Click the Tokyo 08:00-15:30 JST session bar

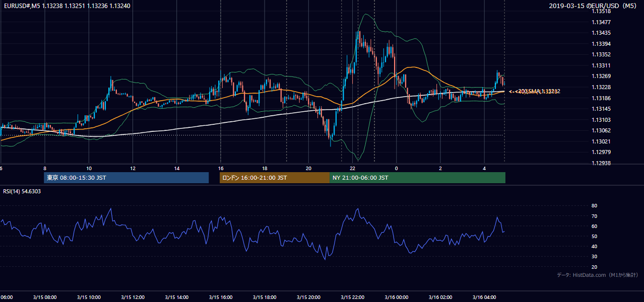[126, 178]
